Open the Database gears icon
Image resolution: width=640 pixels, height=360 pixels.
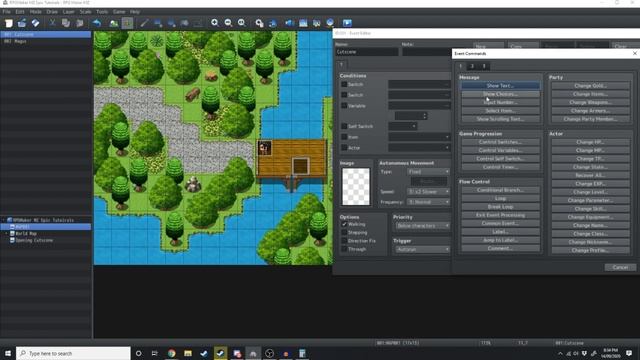click(259, 23)
